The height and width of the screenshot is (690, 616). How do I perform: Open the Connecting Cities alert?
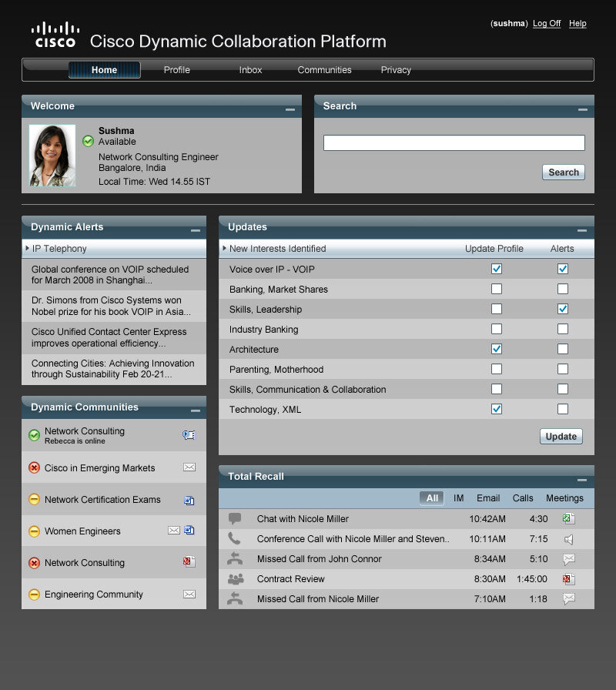pyautogui.click(x=114, y=369)
